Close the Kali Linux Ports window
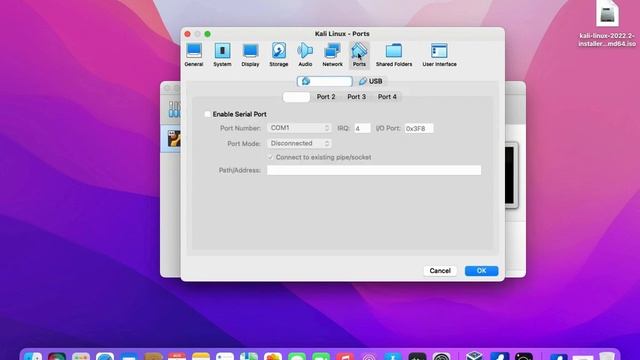This screenshot has width=640, height=360. click(x=187, y=34)
